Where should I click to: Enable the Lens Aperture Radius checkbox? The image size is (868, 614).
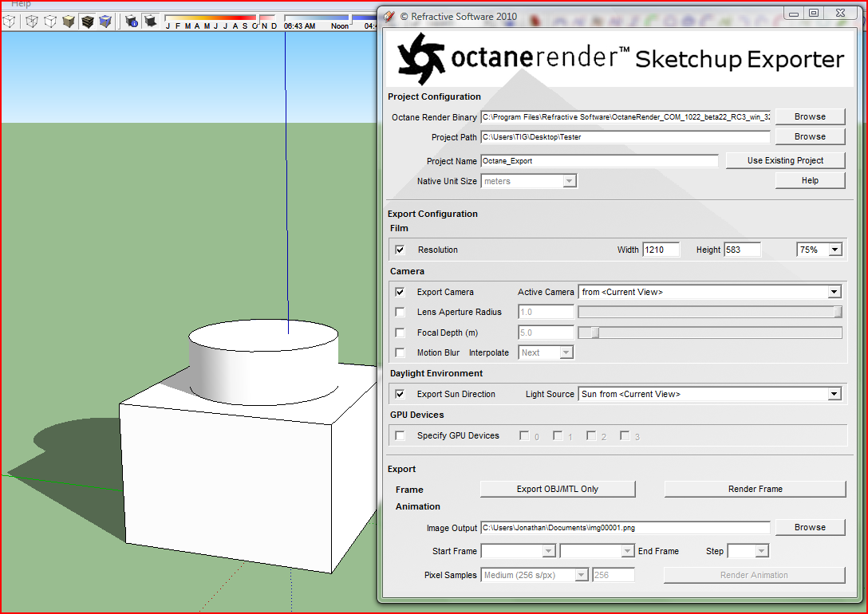click(x=400, y=312)
